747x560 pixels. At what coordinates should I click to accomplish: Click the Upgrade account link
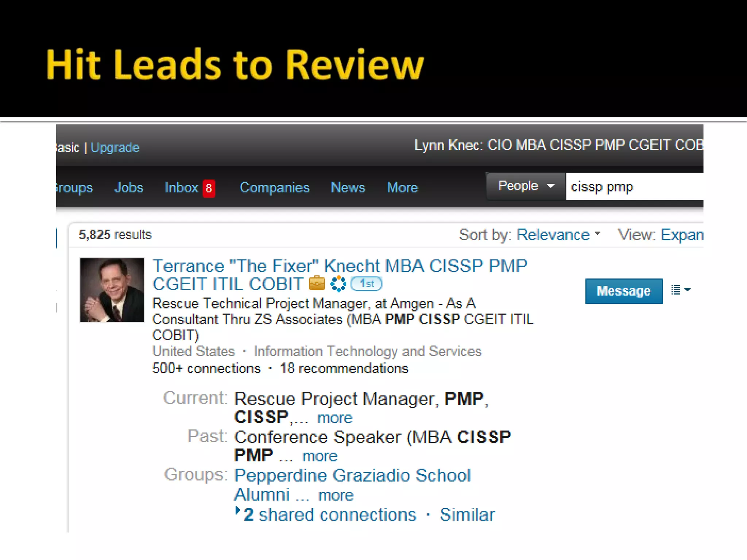coord(115,148)
